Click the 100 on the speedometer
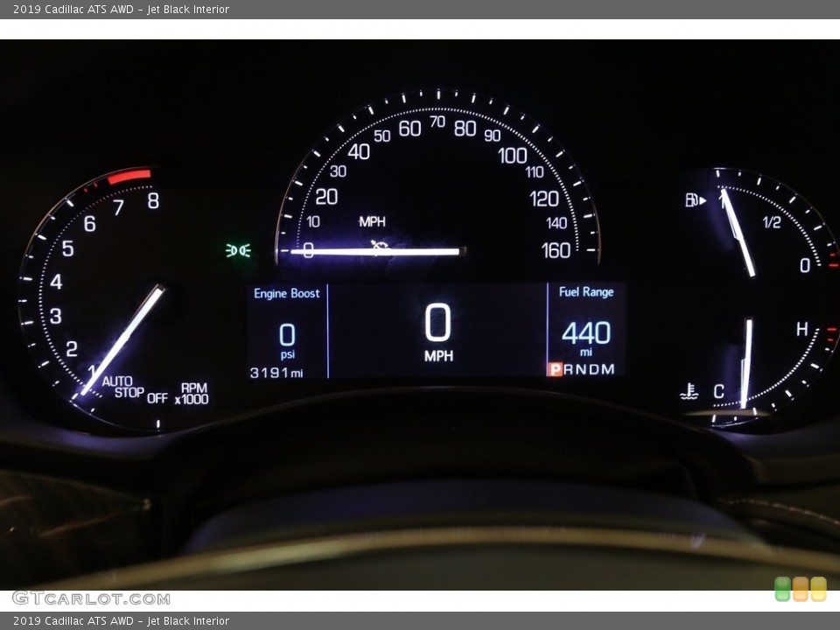The height and width of the screenshot is (630, 840). [512, 156]
